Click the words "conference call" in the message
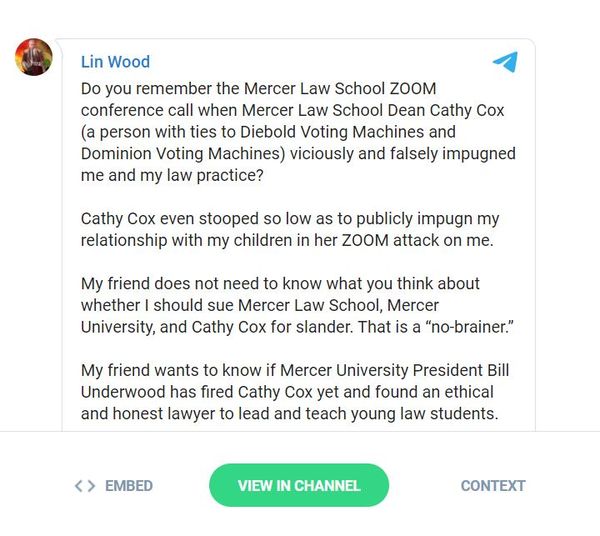600x536 pixels. click(x=136, y=110)
